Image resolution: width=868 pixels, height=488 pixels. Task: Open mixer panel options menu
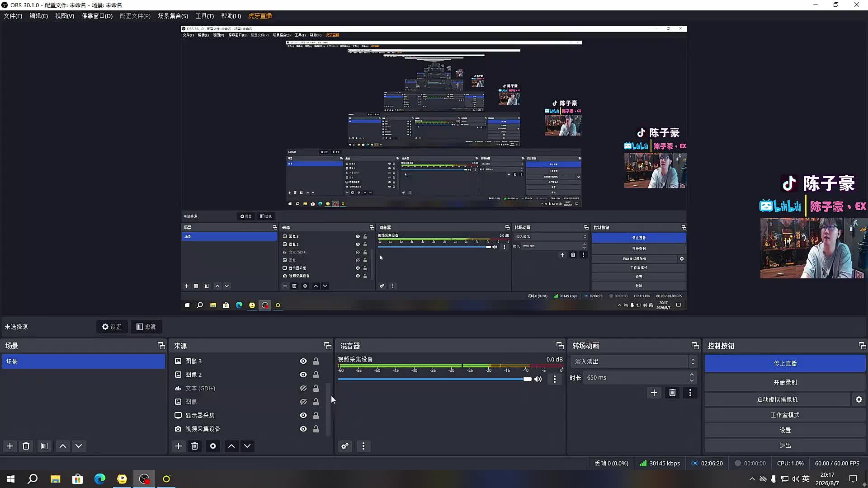[x=363, y=446]
